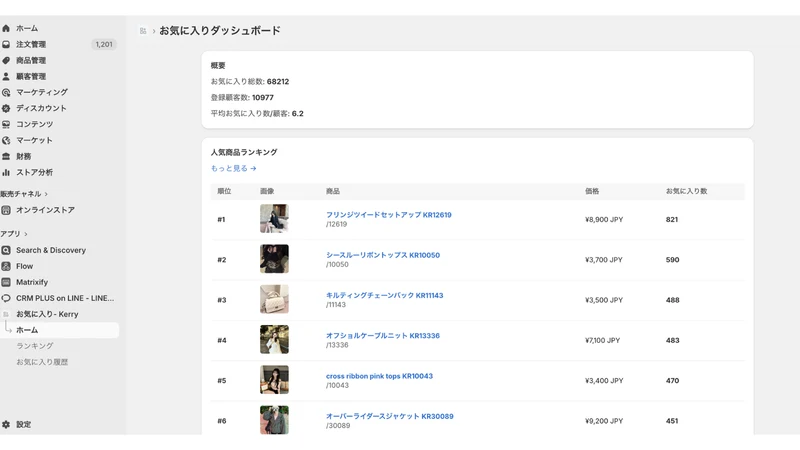Click thumbnail of rank #2 product
The width and height of the screenshot is (800, 450).
(x=274, y=259)
